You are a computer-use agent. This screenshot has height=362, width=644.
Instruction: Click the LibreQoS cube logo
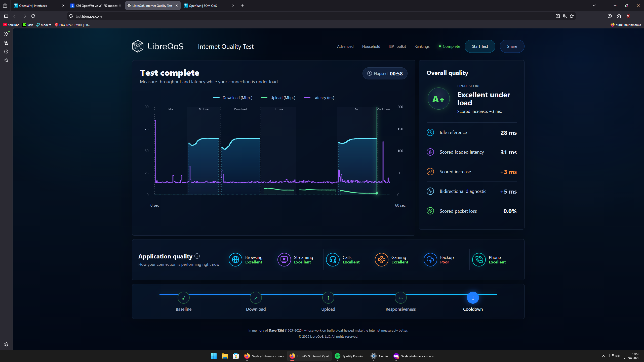138,46
